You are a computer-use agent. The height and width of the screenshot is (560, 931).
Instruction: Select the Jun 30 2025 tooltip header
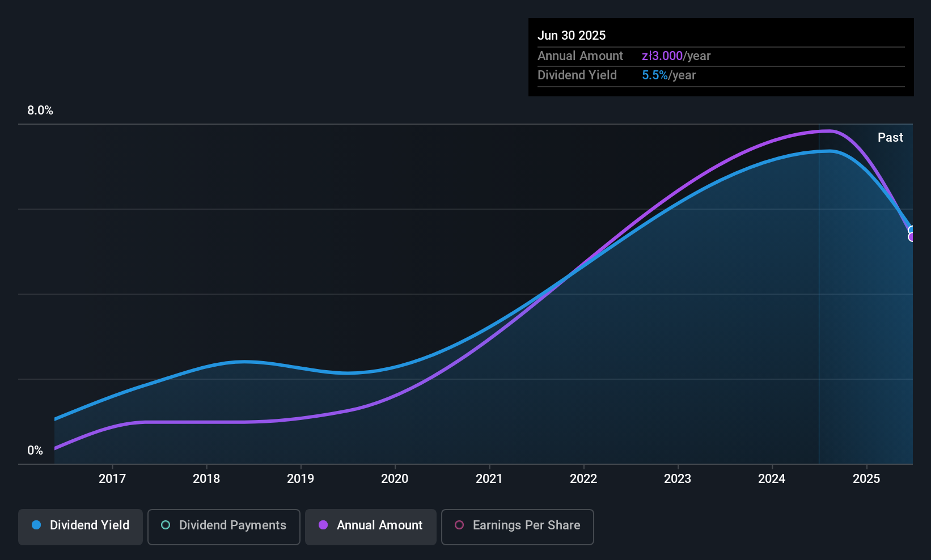(572, 35)
